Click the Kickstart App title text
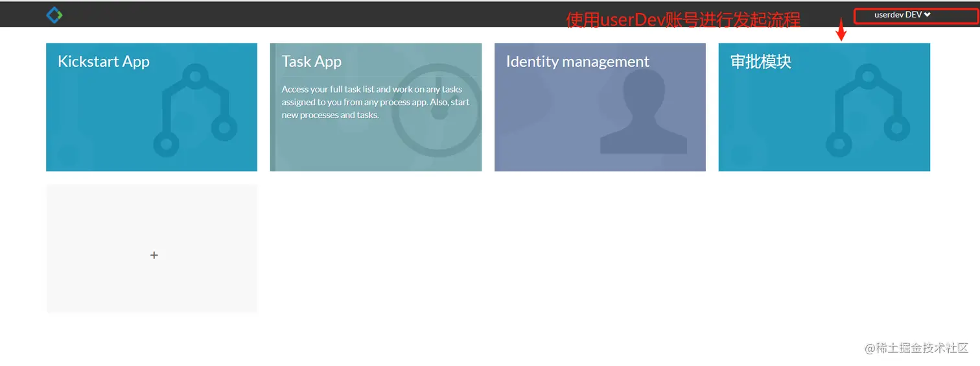The width and height of the screenshot is (980, 366). click(x=104, y=62)
